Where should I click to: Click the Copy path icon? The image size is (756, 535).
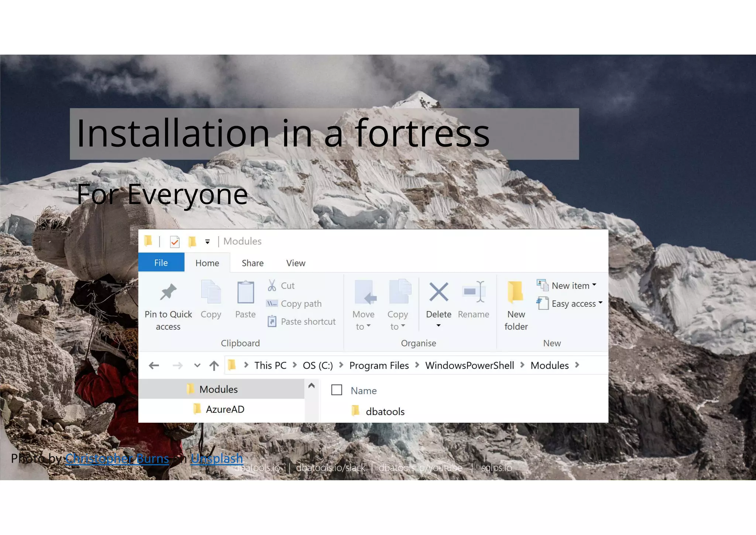coord(272,304)
